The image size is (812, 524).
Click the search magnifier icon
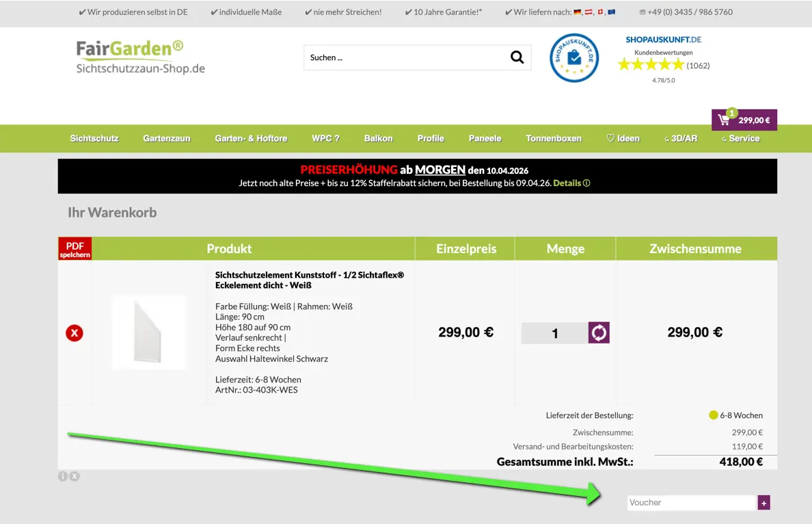516,57
